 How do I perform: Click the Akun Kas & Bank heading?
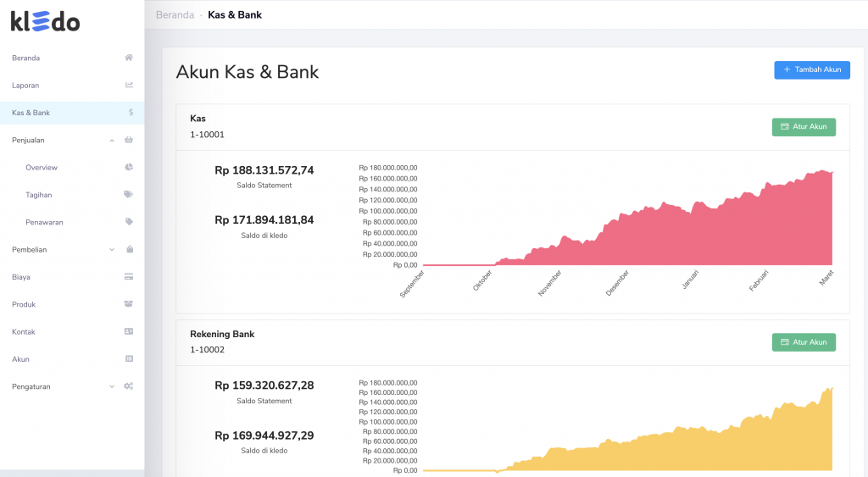[248, 72]
